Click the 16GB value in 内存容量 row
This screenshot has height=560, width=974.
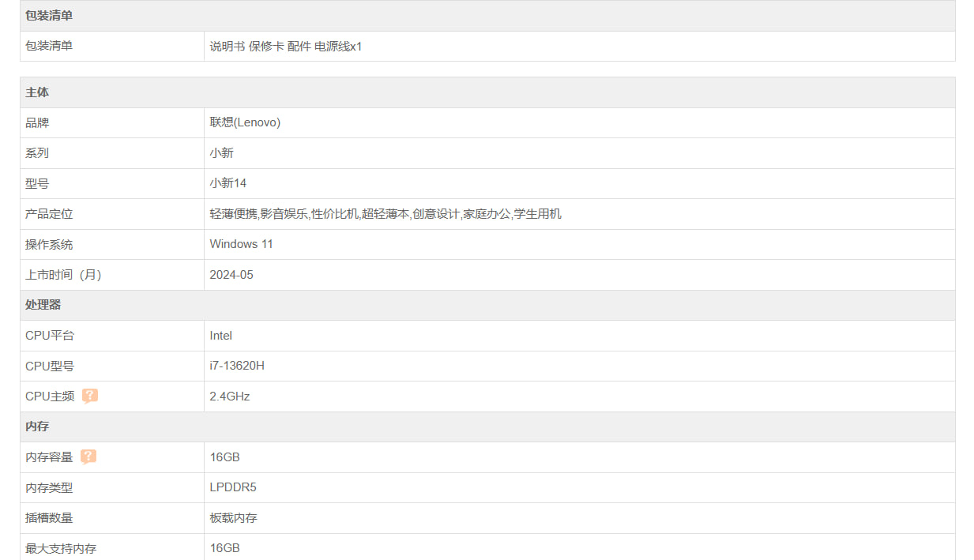click(x=224, y=457)
